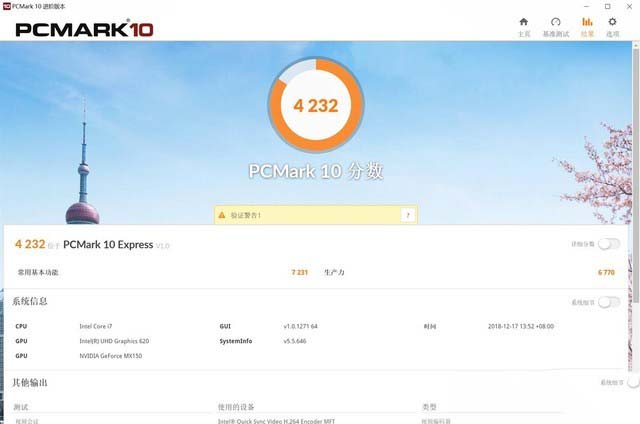Click the question mark help button in warning bar
640x424 pixels.
coord(408,215)
